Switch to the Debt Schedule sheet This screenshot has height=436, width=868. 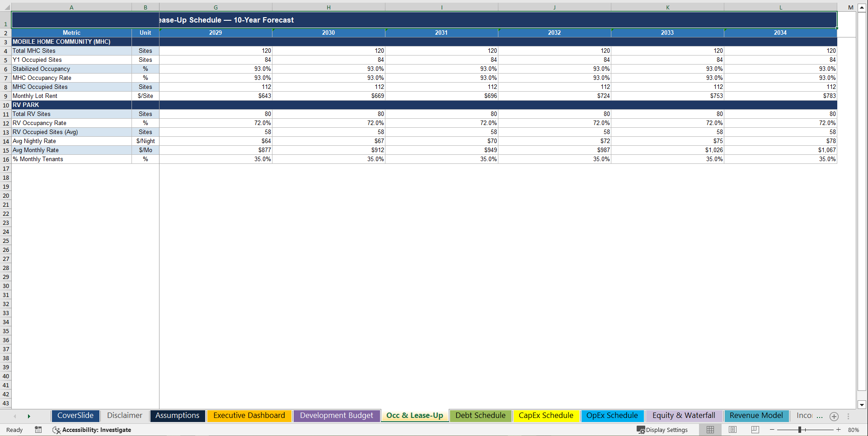pos(480,415)
